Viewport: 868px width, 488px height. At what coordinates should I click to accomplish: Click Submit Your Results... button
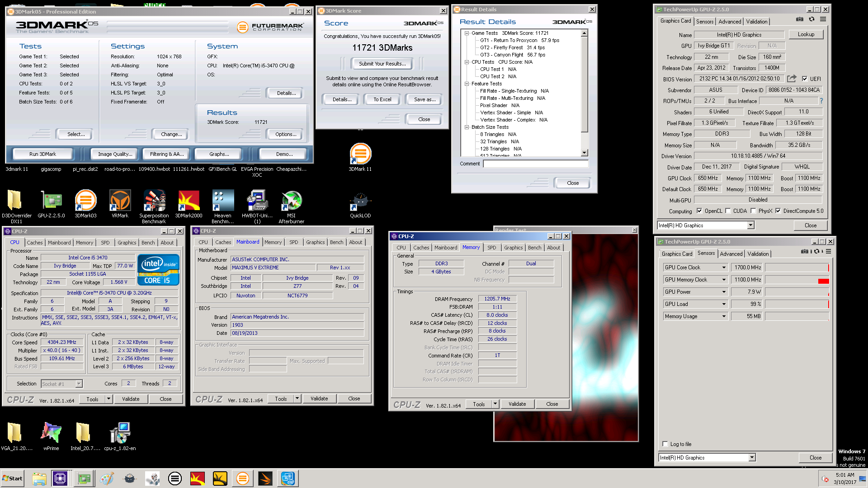pos(382,64)
